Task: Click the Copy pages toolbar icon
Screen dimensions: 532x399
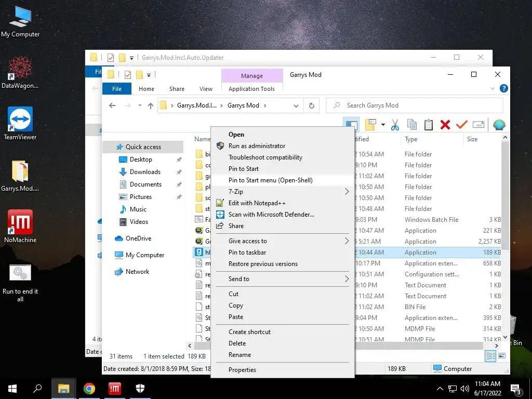Action: [x=411, y=125]
